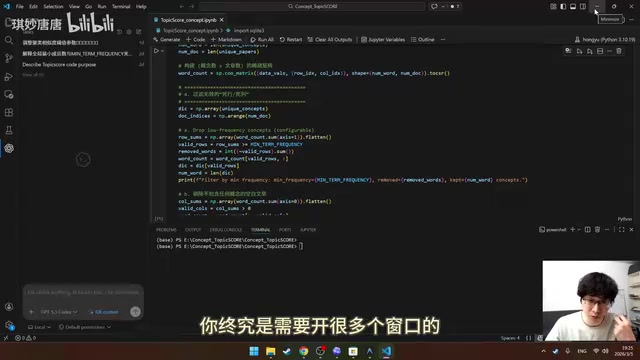
Task: Open the Extensions view
Action: 9,113
